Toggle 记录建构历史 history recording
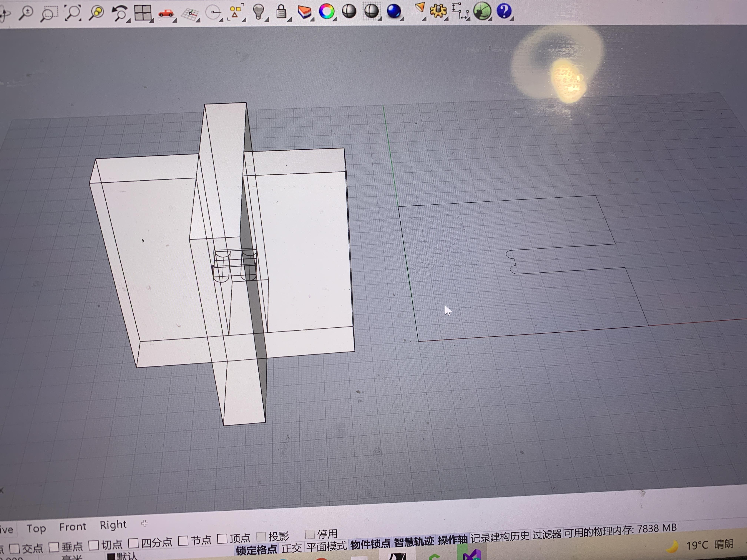 point(500,537)
